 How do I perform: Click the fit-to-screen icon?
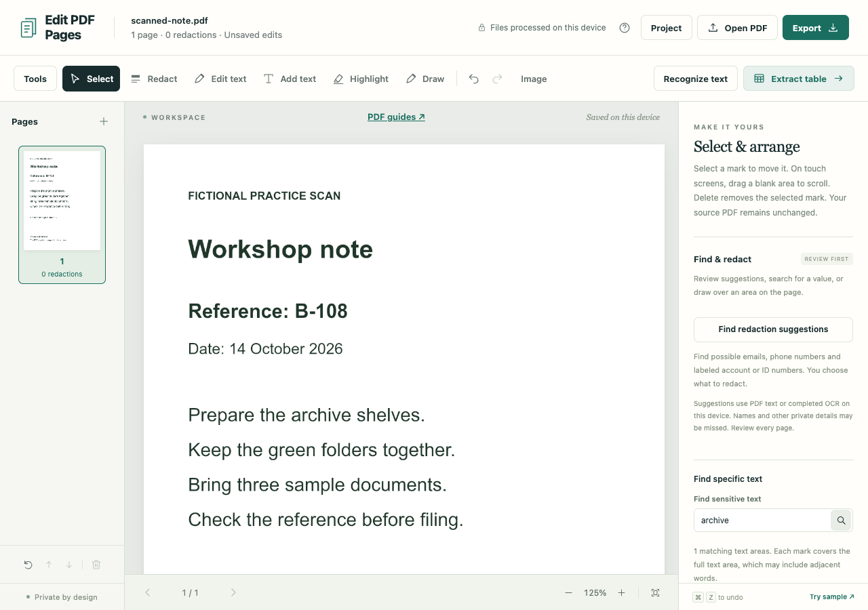tap(655, 593)
